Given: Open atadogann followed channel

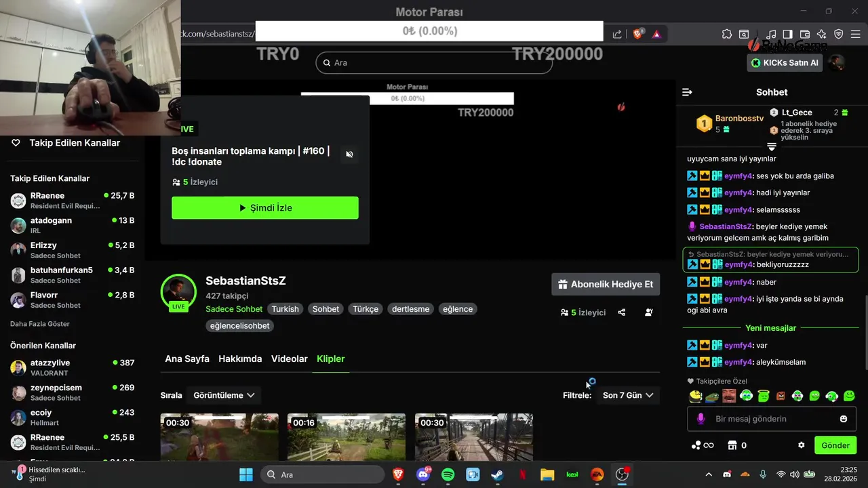Looking at the screenshot, I should 73,226.
